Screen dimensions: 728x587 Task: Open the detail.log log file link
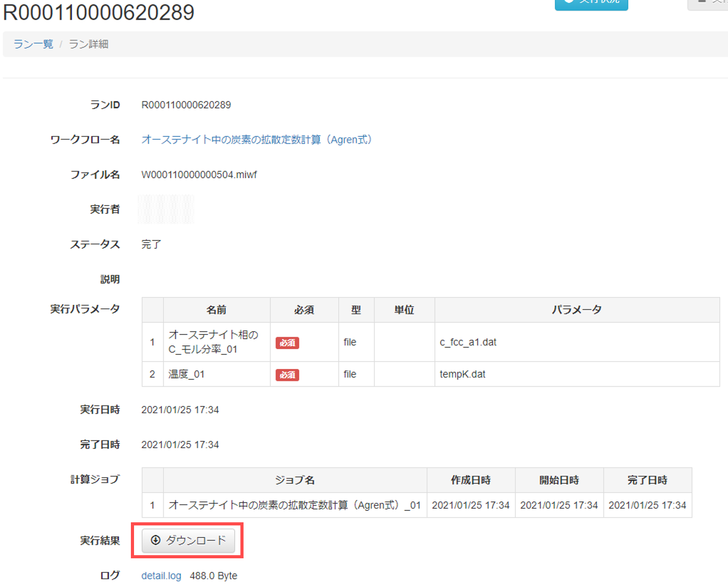(x=161, y=576)
